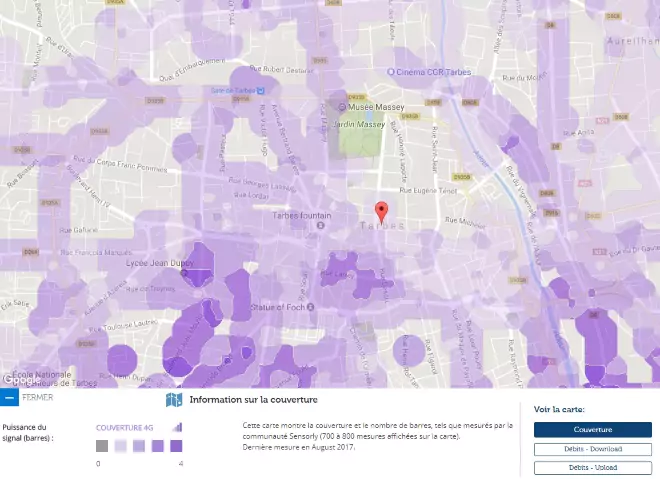660x479 pixels.
Task: Collapse the panel with the minus button
Action: (x=8, y=397)
